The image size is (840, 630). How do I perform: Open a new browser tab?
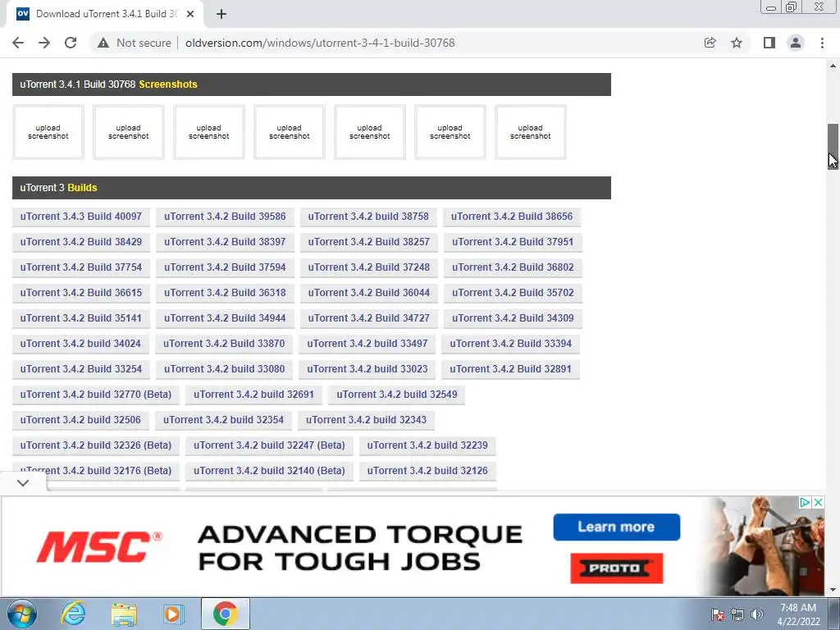pos(221,14)
